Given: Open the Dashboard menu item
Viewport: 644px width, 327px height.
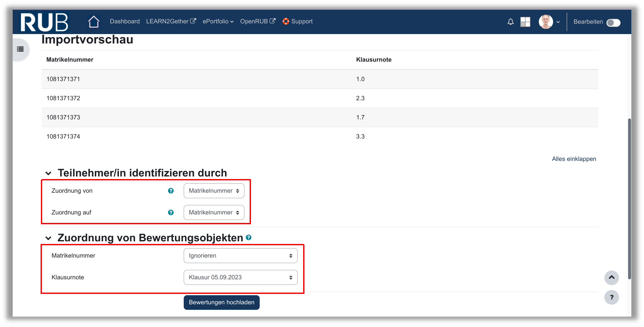Looking at the screenshot, I should (125, 21).
